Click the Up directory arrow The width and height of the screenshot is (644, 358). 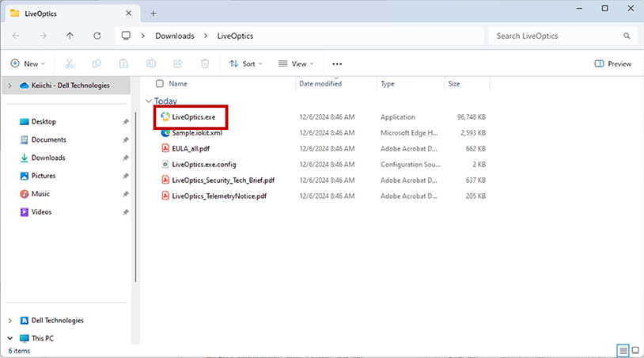tap(70, 36)
